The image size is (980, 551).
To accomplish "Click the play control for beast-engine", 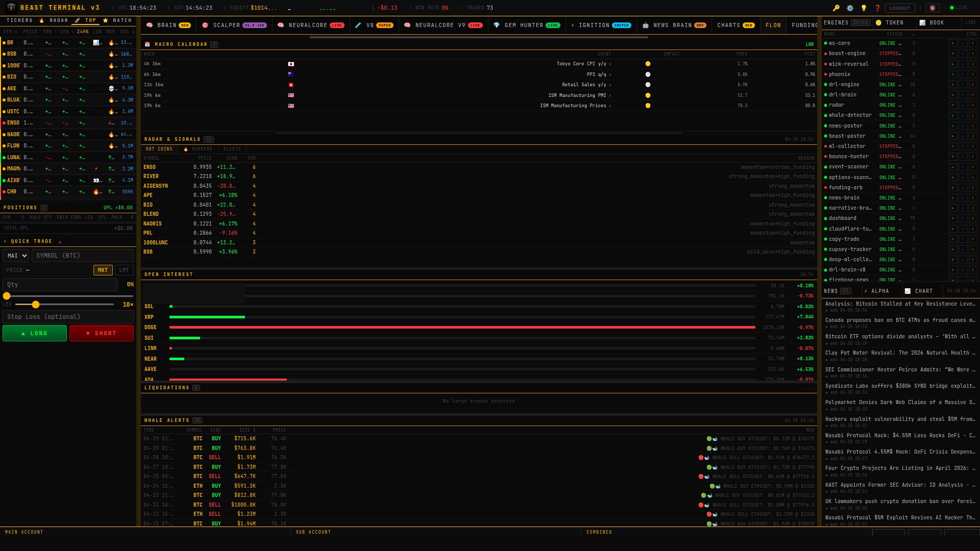I will pos(952,54).
